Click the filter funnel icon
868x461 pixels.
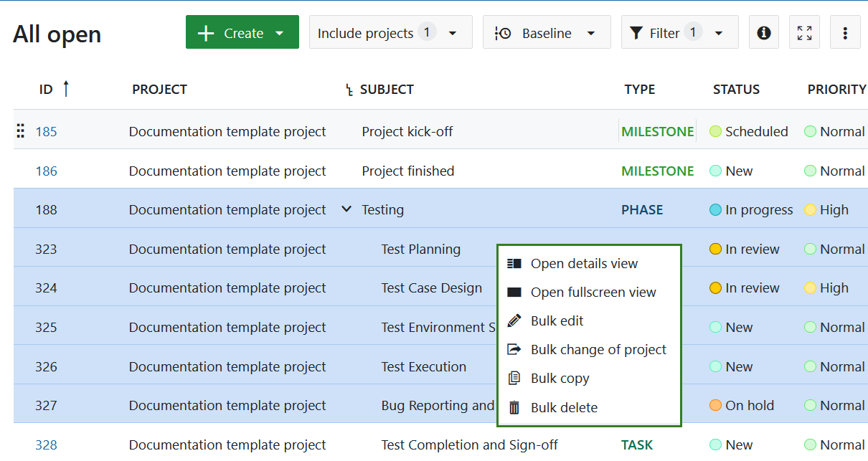(636, 32)
